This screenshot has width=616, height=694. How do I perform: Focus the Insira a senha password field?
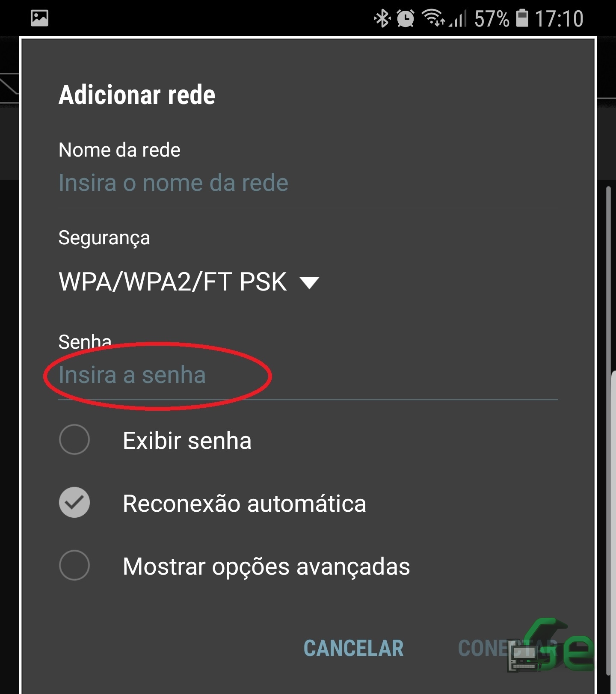[x=308, y=376]
